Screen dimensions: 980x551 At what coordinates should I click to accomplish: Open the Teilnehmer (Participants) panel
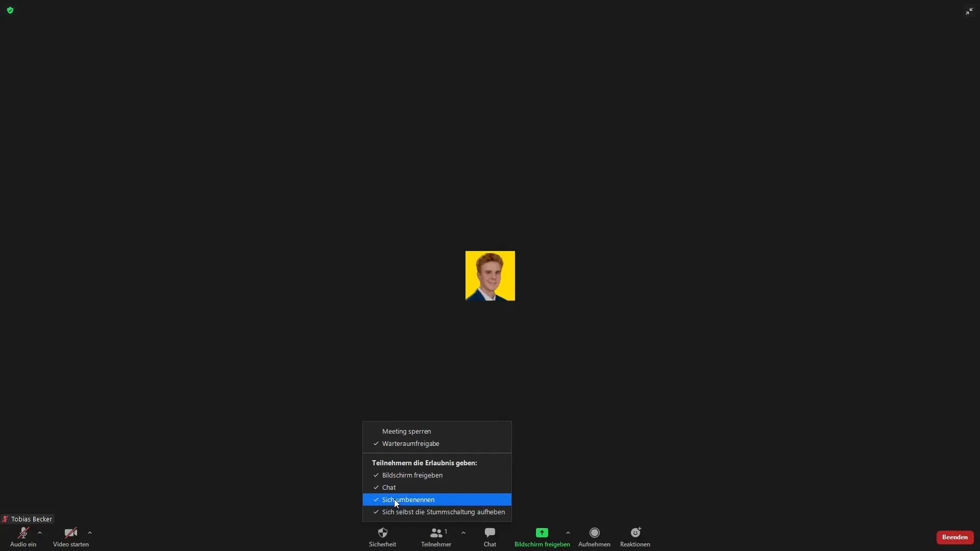[435, 537]
